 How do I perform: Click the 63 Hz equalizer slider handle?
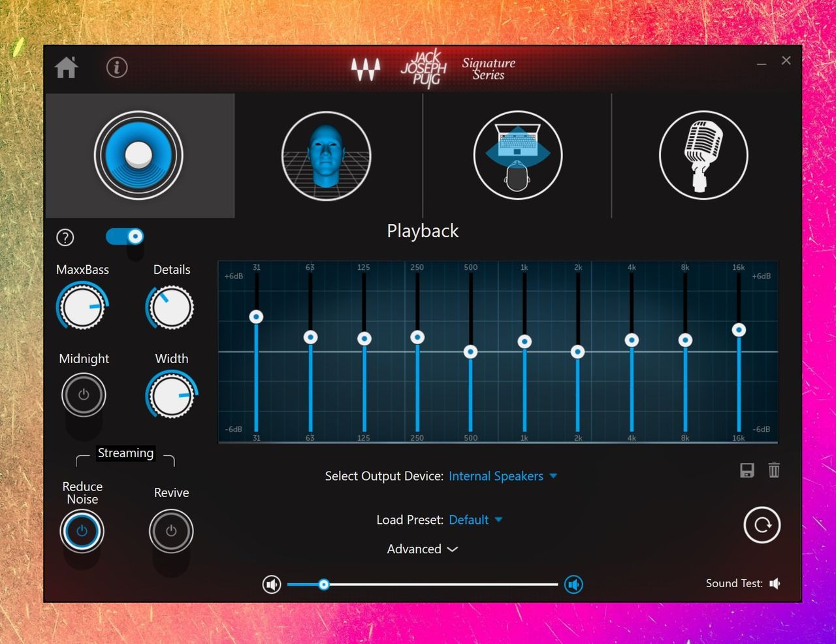click(x=311, y=337)
